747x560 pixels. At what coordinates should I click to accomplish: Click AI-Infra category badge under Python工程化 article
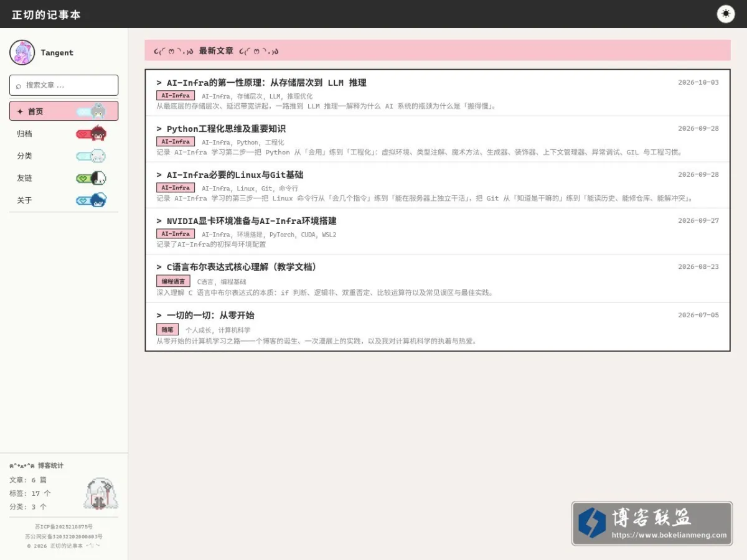point(176,142)
